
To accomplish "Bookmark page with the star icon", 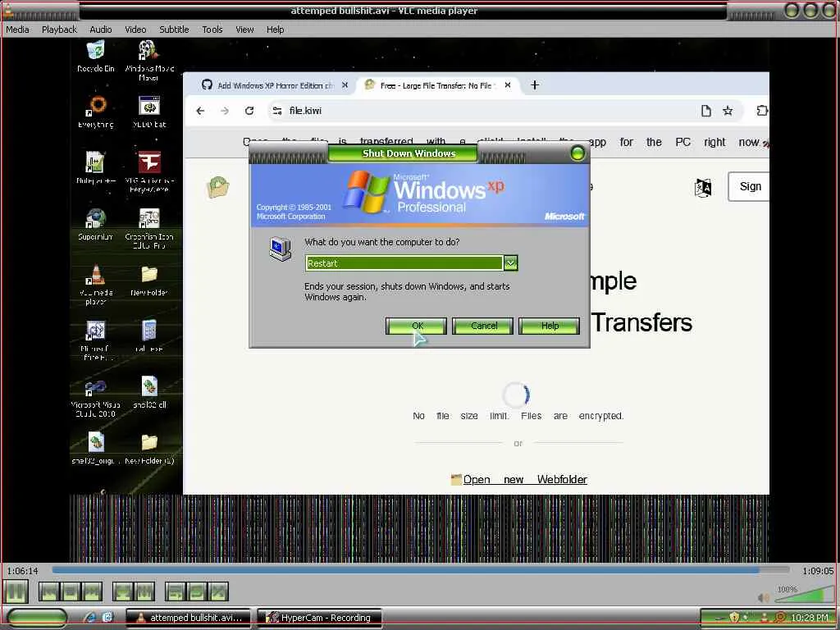I will pos(728,111).
